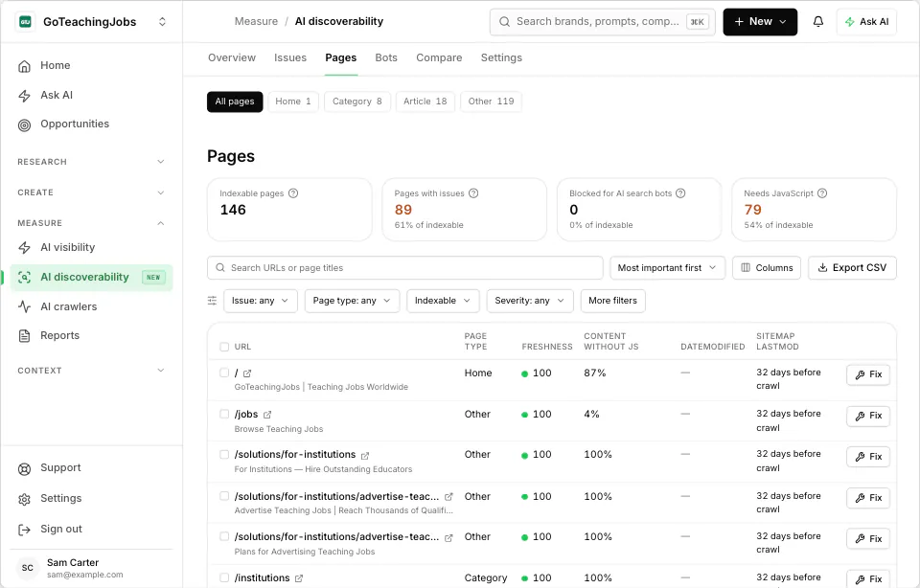
Task: Check the box for the / row
Action: 224,373
